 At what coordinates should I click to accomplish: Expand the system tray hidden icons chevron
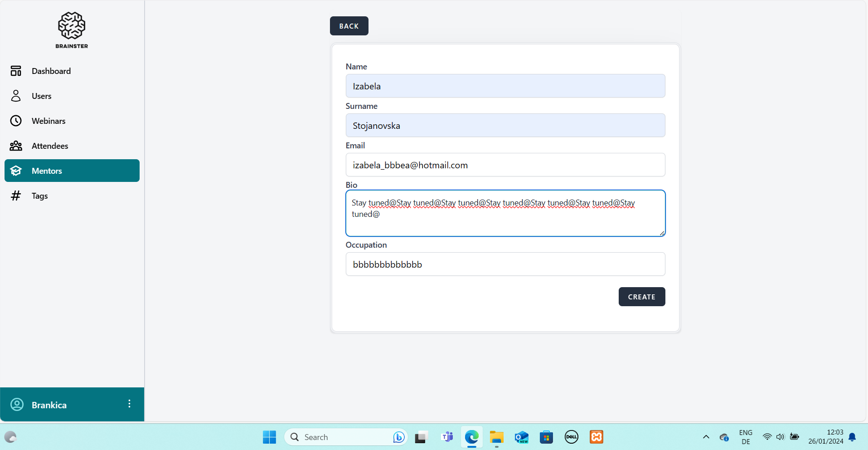click(706, 437)
